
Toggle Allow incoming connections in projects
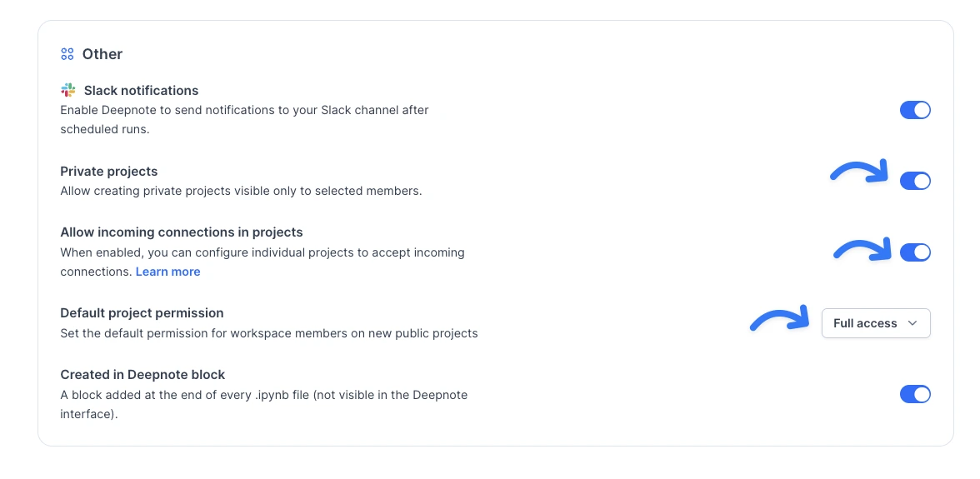[915, 252]
